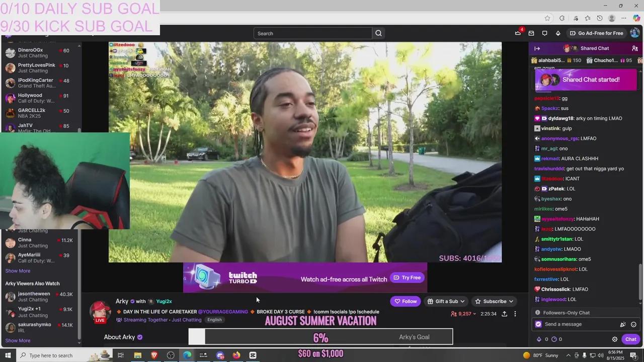Open Cinna channel in sidebar
This screenshot has height=362, width=644.
coord(40,243)
